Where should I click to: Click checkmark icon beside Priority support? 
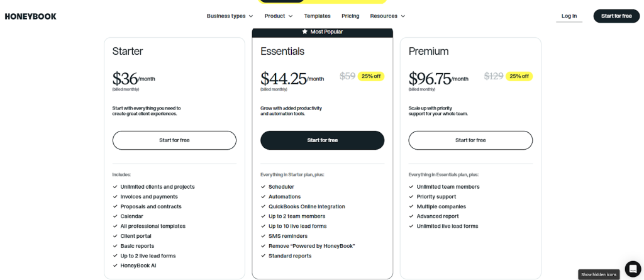coord(411,197)
